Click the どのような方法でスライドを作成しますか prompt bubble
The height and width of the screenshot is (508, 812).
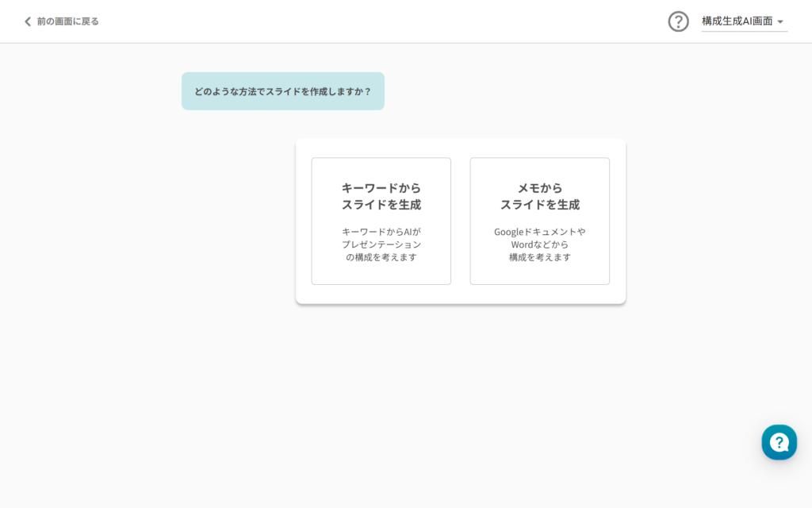(282, 91)
